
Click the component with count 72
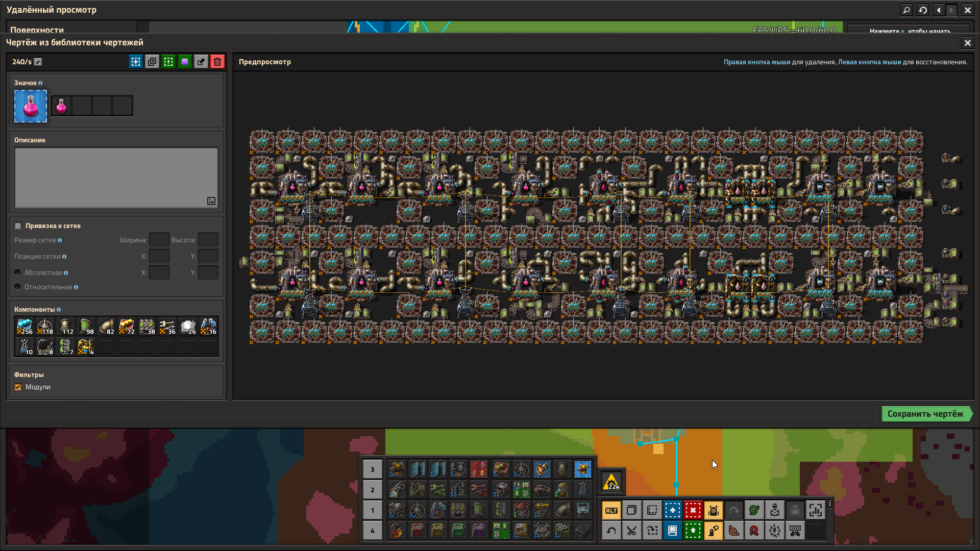coord(127,327)
